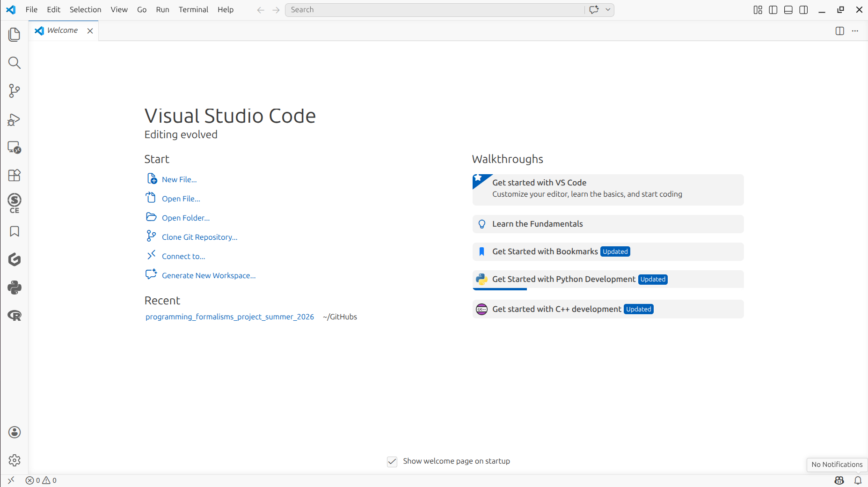This screenshot has height=487, width=868.
Task: Close the Welcome tab
Action: tap(90, 30)
